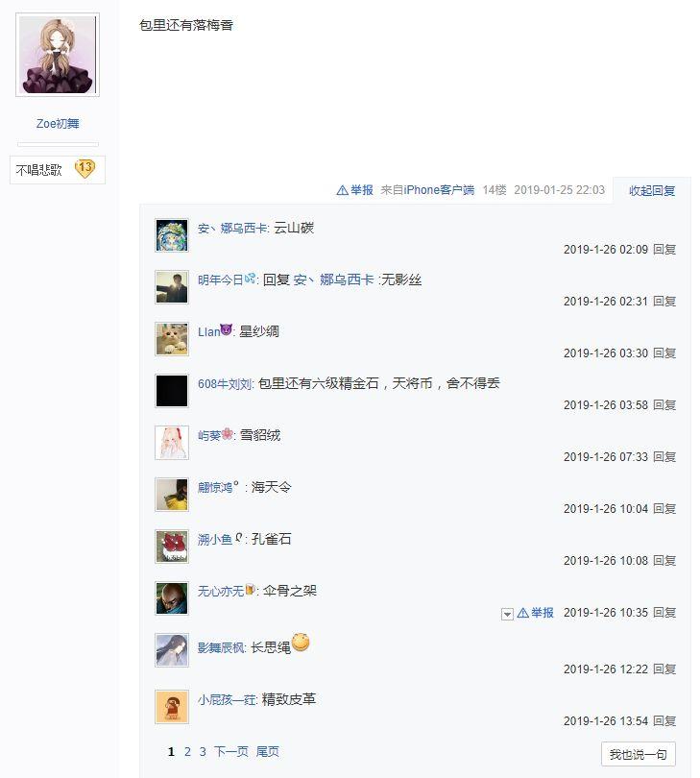
Task: Report 无心亦无's comment via 举报
Action: pos(535,613)
